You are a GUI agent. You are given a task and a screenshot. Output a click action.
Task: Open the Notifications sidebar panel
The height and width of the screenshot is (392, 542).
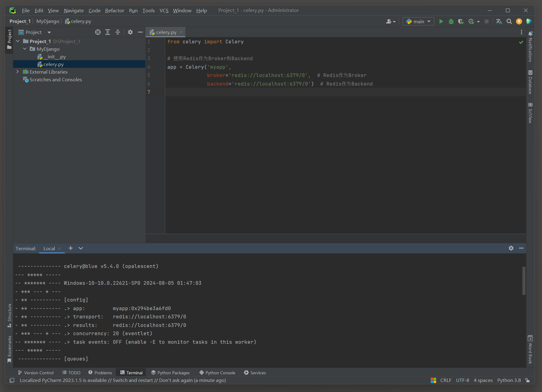pyautogui.click(x=530, y=46)
